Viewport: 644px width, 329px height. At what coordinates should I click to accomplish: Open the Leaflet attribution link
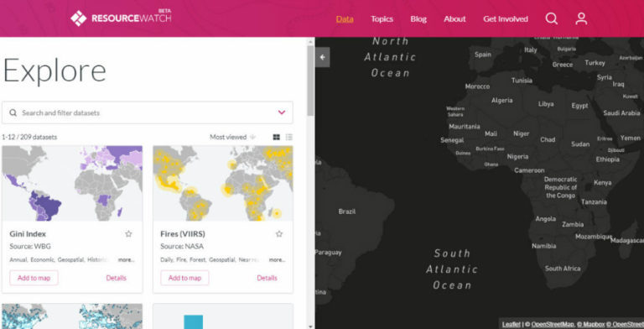[x=511, y=325]
